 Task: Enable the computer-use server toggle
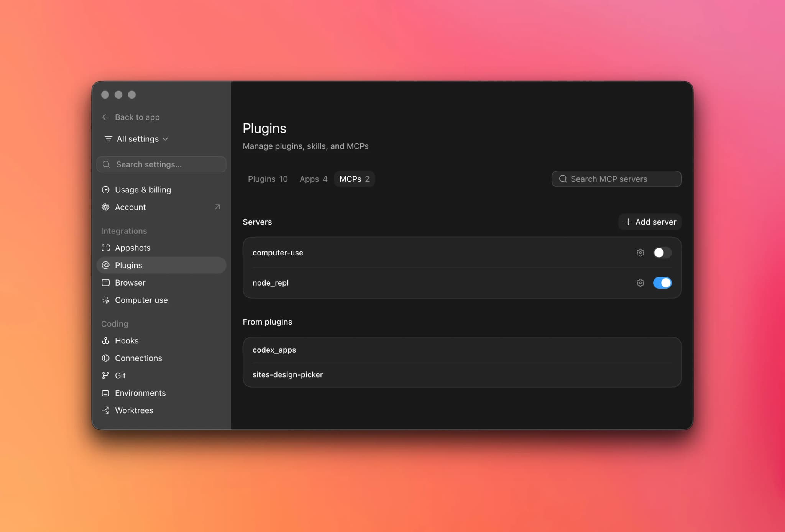tap(662, 253)
